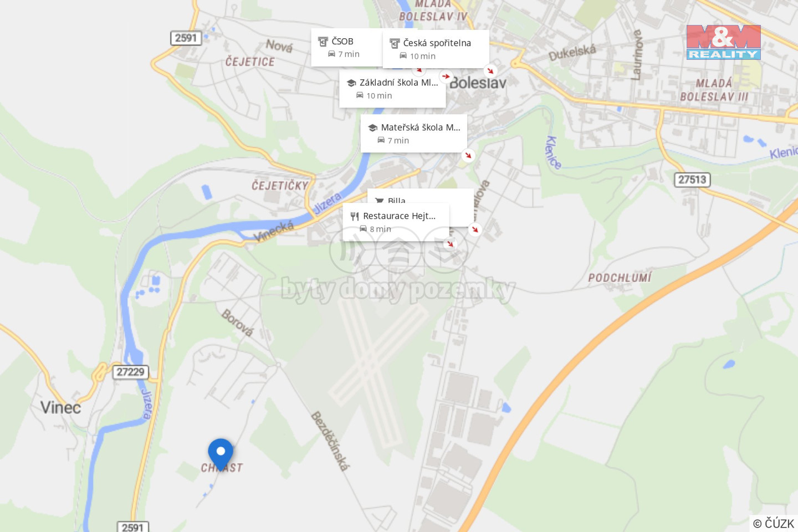Screen dimensions: 798x532
Task: Select the Česká spořitelna ATM icon
Action: point(395,43)
